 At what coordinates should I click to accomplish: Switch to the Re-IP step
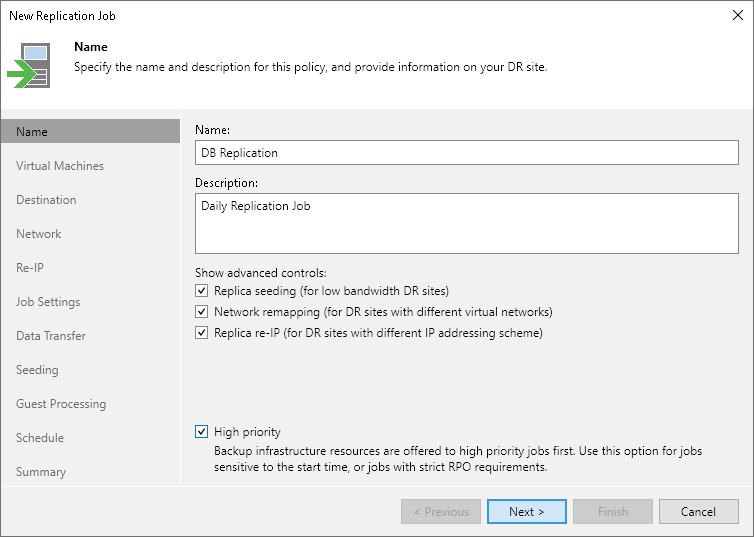pos(30,268)
